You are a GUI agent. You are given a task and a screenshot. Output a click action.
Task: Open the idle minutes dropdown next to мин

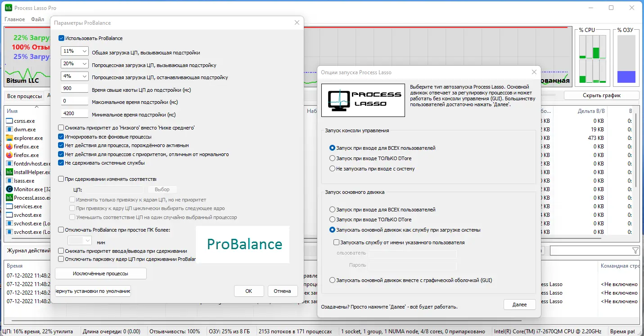tap(80, 241)
